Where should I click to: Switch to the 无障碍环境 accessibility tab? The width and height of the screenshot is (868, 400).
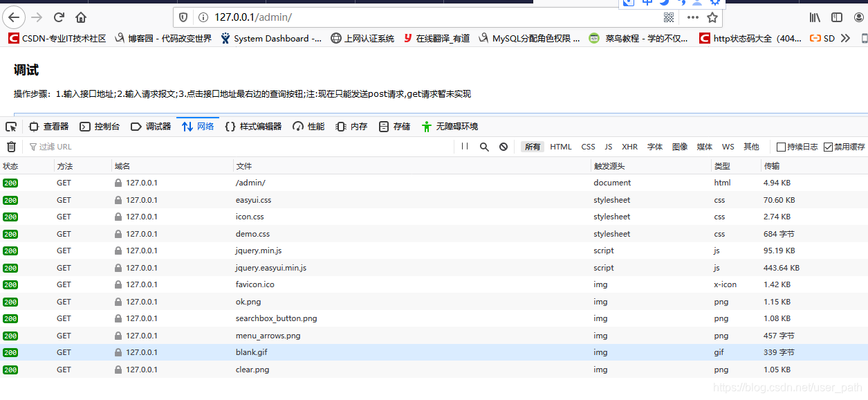pos(450,127)
